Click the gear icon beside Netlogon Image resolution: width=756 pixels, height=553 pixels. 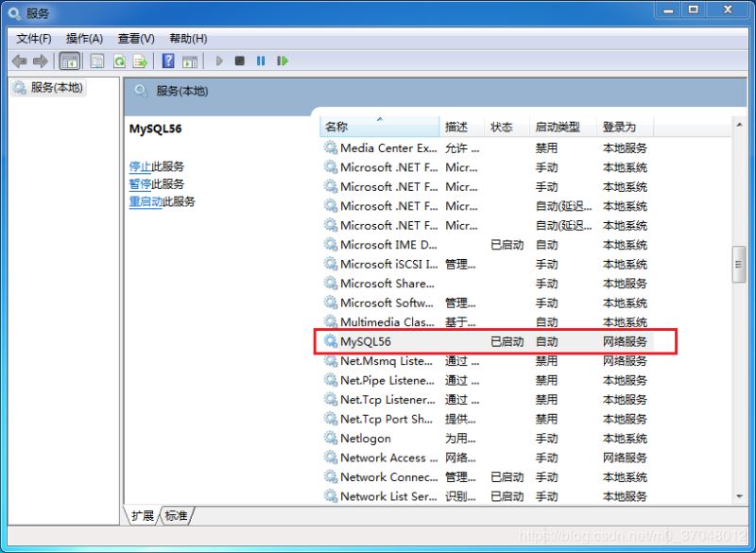[x=330, y=438]
